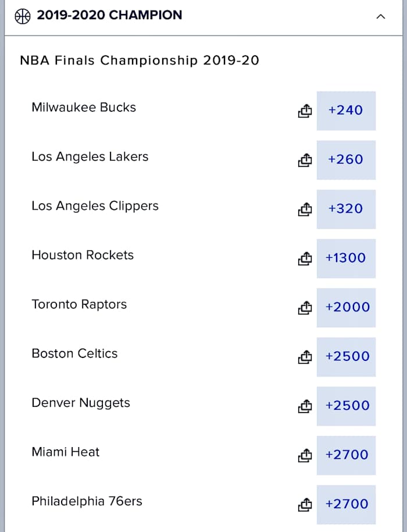
Task: Choose Houston Rockets +1300 odds
Action: click(346, 258)
